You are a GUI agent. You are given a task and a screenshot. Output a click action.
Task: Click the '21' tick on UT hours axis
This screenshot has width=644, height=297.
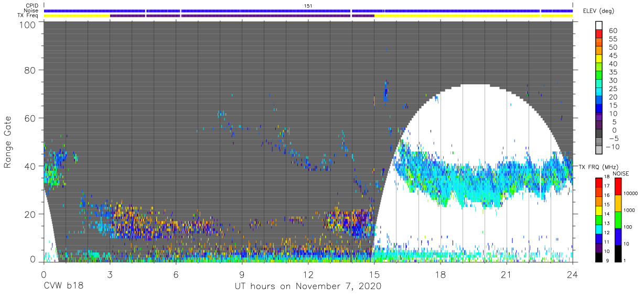tap(507, 273)
